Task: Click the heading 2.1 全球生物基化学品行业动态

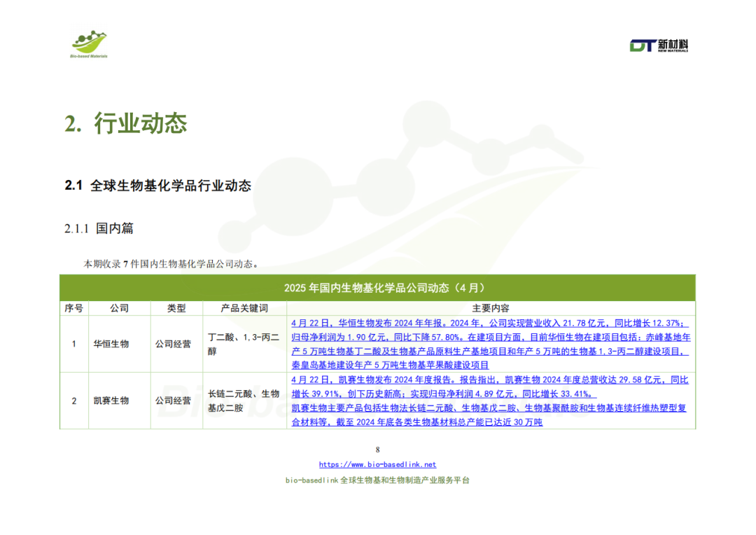Action: point(158,186)
